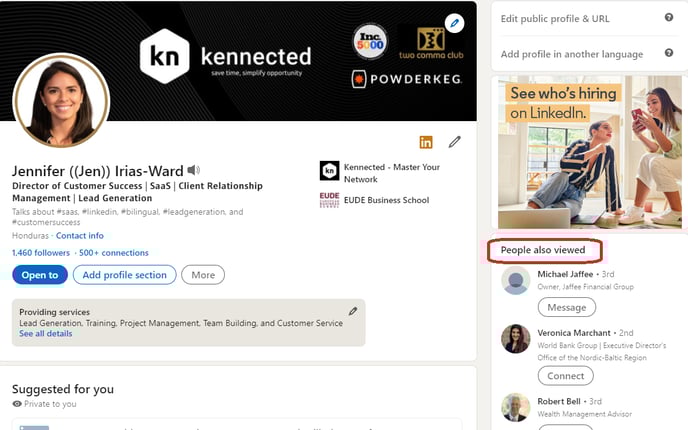The width and height of the screenshot is (688, 430).
Task: Connect with Veronica Marchant
Action: coord(566,376)
